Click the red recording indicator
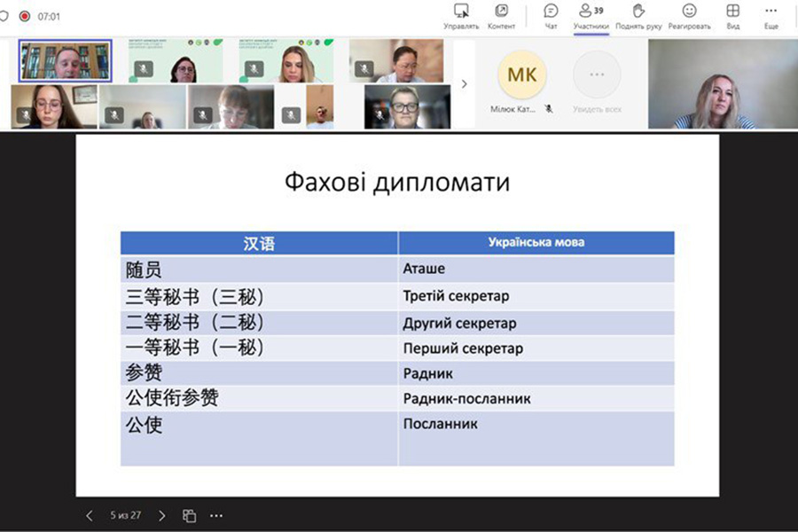The width and height of the screenshot is (798, 532). pyautogui.click(x=25, y=16)
